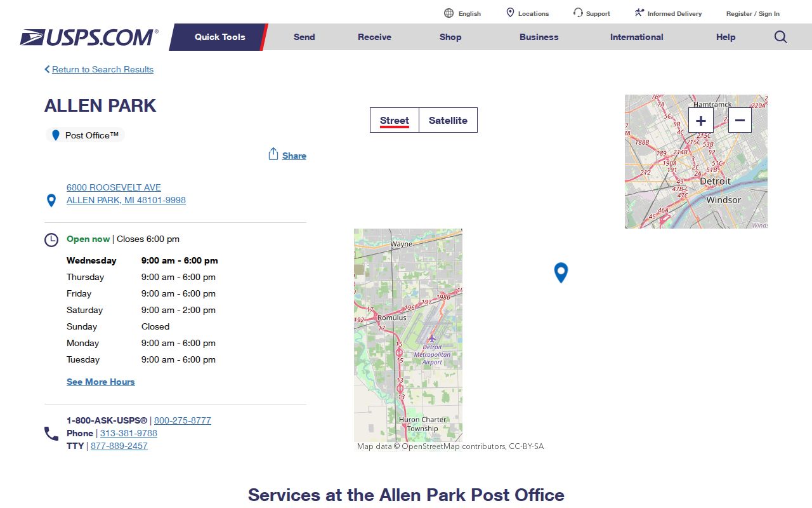Click the telephone handset icon
The height and width of the screenshot is (508, 812).
point(51,434)
